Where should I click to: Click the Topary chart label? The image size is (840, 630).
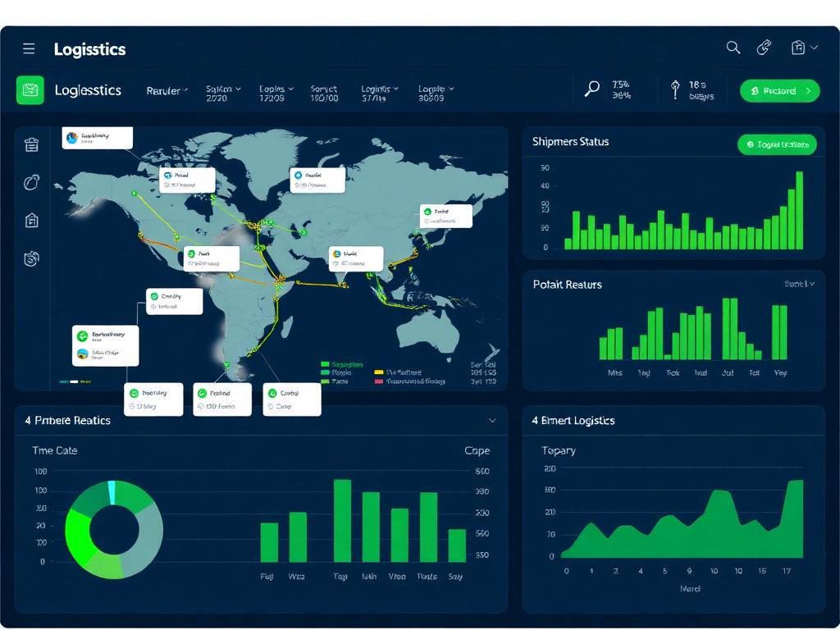click(x=558, y=450)
